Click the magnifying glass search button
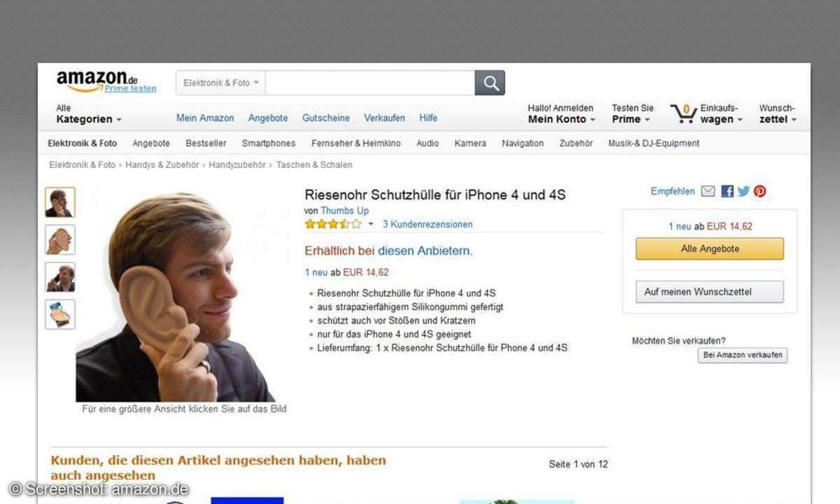The image size is (840, 504). [x=490, y=83]
